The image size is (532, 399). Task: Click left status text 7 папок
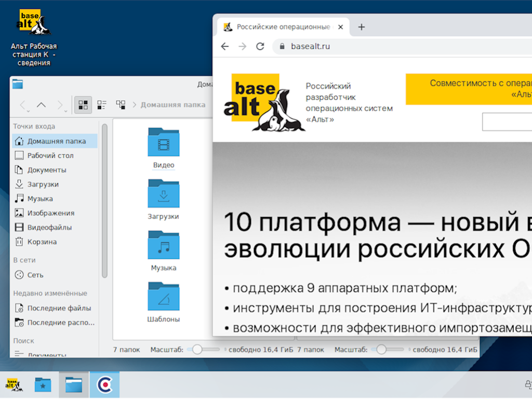click(x=127, y=350)
